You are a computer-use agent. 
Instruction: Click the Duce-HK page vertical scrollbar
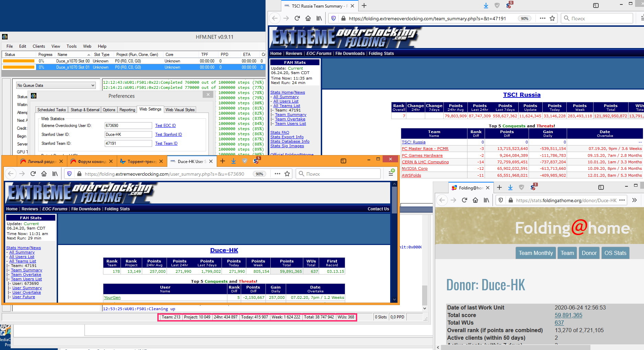(x=394, y=242)
